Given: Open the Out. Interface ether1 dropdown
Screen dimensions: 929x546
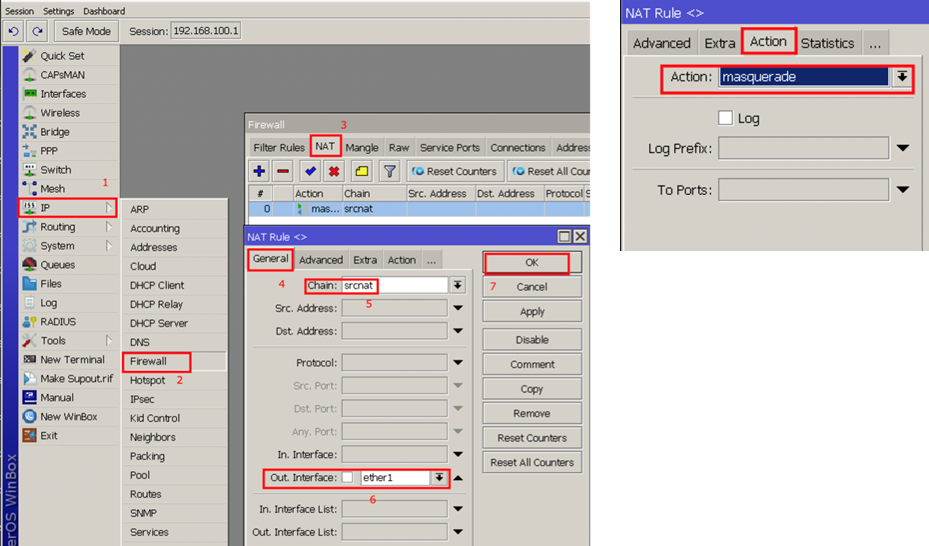Looking at the screenshot, I should click(439, 477).
